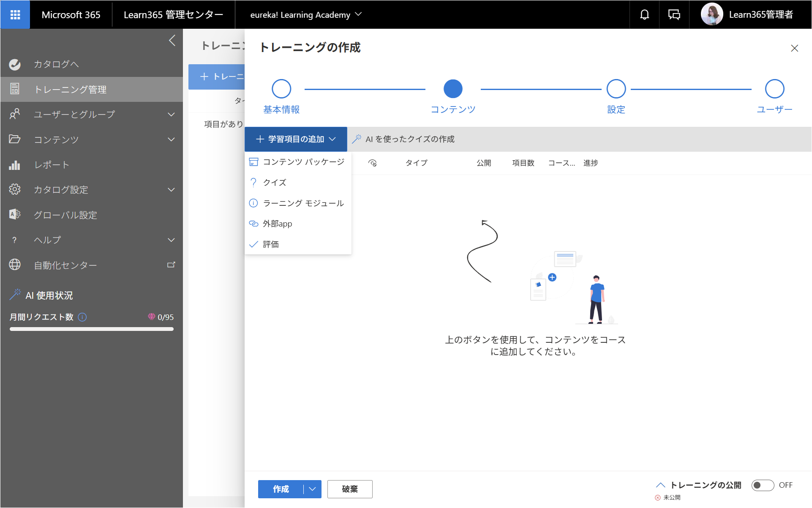Screen dimensions: 812x508
Task: Go to the 基本情報 step circle
Action: (281, 89)
